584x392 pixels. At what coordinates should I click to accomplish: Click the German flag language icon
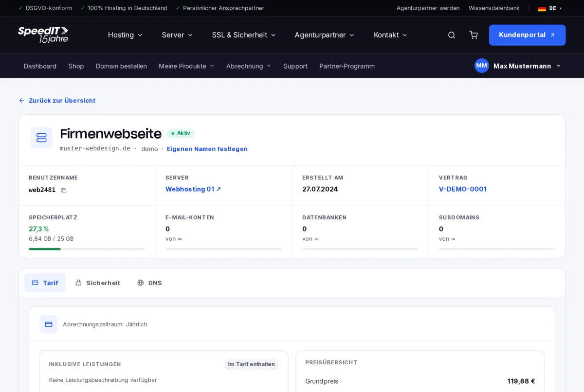point(542,8)
